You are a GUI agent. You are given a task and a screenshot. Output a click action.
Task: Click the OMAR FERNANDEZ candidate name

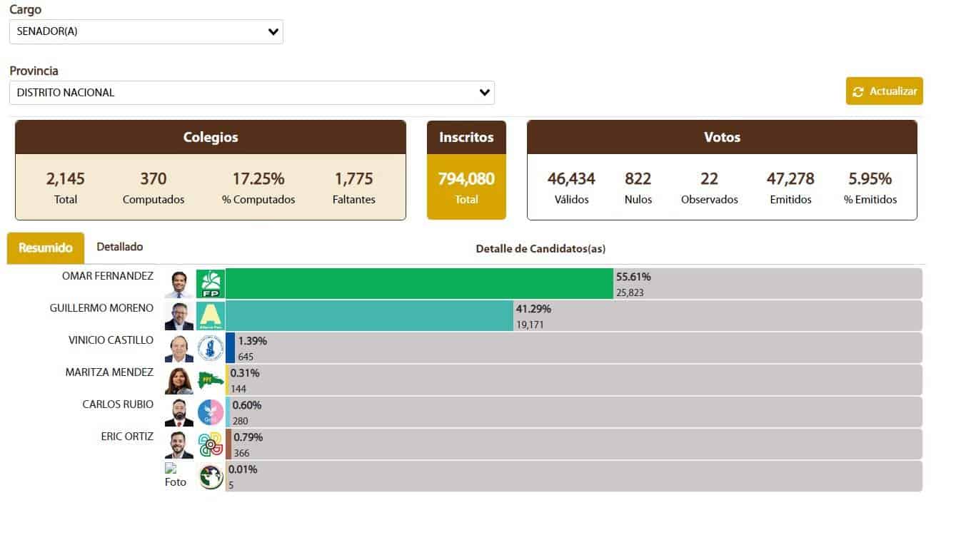click(108, 276)
